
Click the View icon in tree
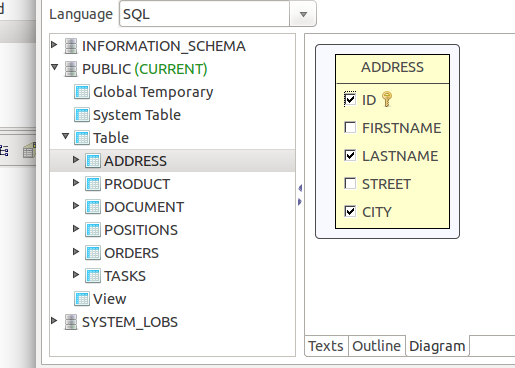click(82, 299)
